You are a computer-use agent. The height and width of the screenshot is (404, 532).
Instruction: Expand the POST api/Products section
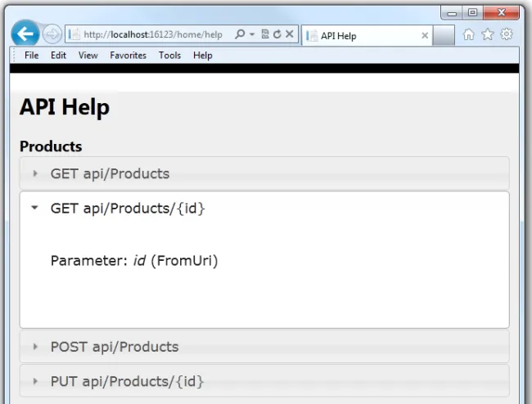pyautogui.click(x=114, y=347)
